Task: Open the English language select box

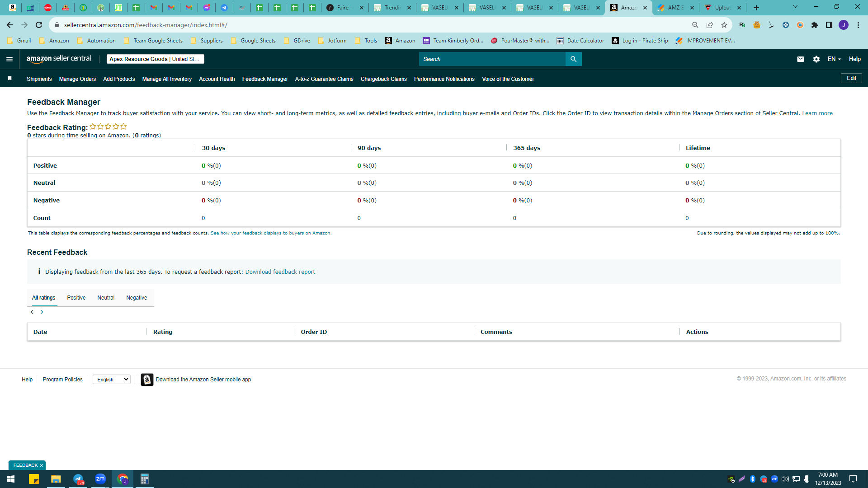Action: pos(112,380)
